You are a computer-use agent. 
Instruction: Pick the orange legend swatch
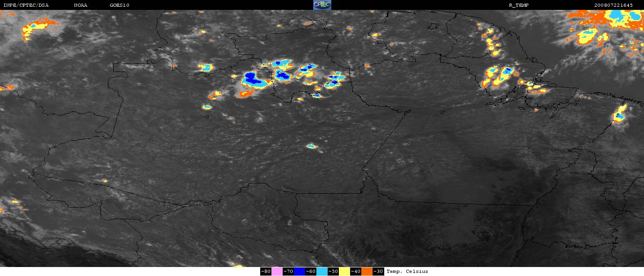point(367,272)
